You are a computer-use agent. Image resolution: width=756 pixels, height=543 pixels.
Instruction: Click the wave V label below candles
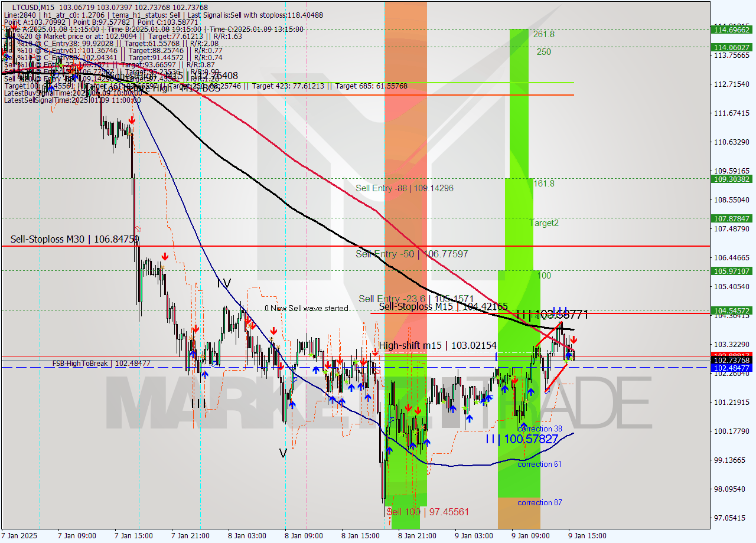[283, 453]
